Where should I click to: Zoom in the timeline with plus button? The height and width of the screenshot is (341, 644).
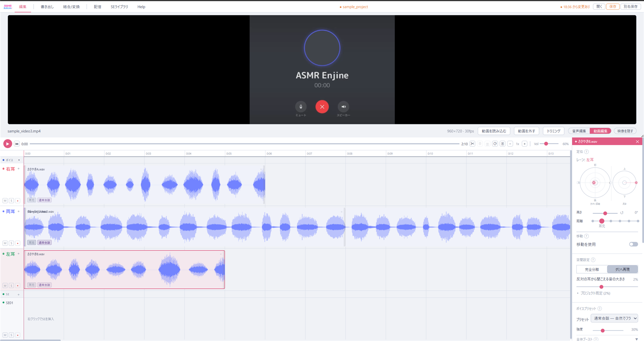coord(524,144)
